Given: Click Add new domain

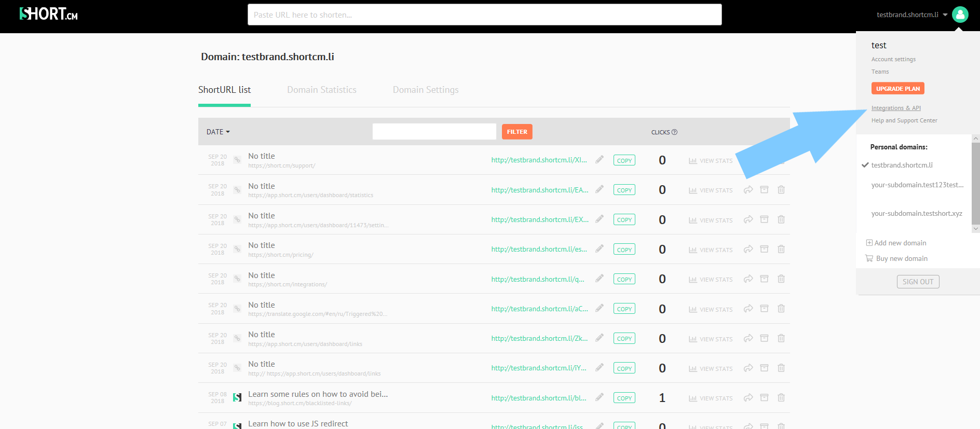Looking at the screenshot, I should click(x=896, y=243).
